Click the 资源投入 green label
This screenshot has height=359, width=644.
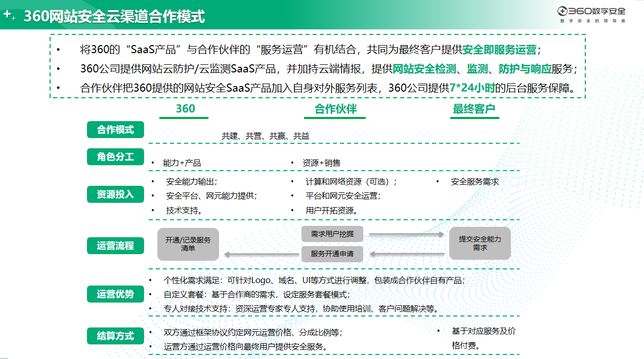point(115,194)
